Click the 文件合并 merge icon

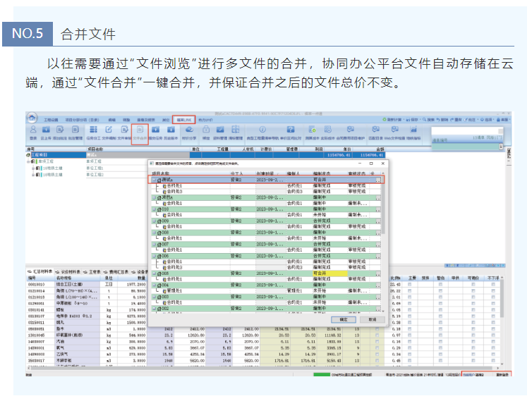pos(140,130)
